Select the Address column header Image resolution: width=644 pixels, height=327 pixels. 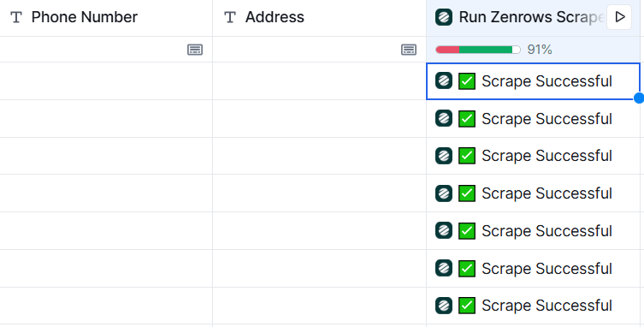320,18
